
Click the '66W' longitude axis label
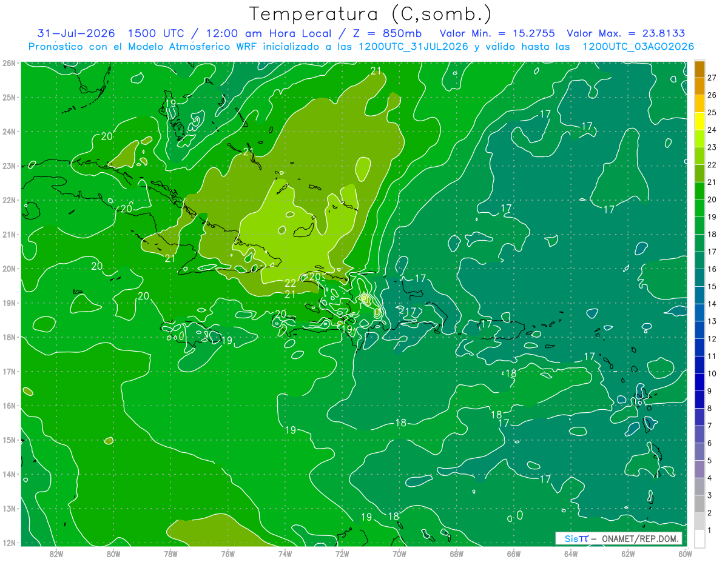tap(514, 553)
